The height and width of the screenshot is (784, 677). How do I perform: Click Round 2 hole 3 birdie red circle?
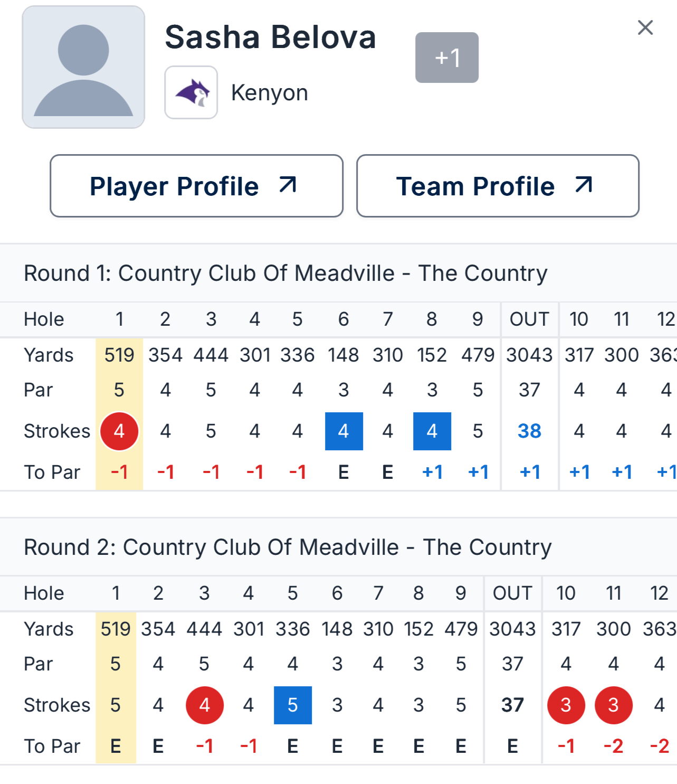coord(205,705)
